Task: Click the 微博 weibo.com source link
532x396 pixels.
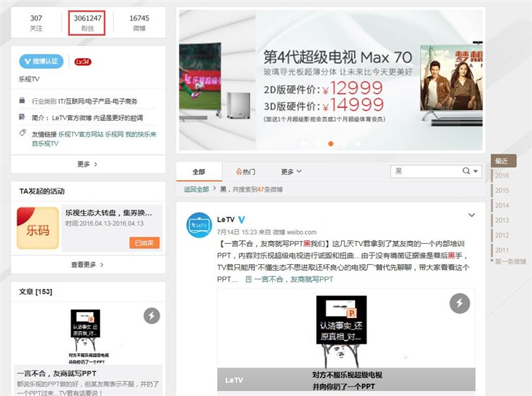Action: coord(295,232)
